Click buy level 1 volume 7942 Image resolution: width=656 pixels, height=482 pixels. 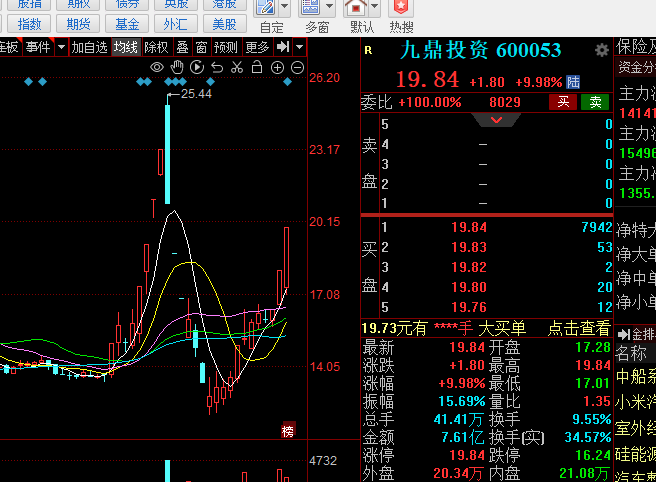point(597,227)
